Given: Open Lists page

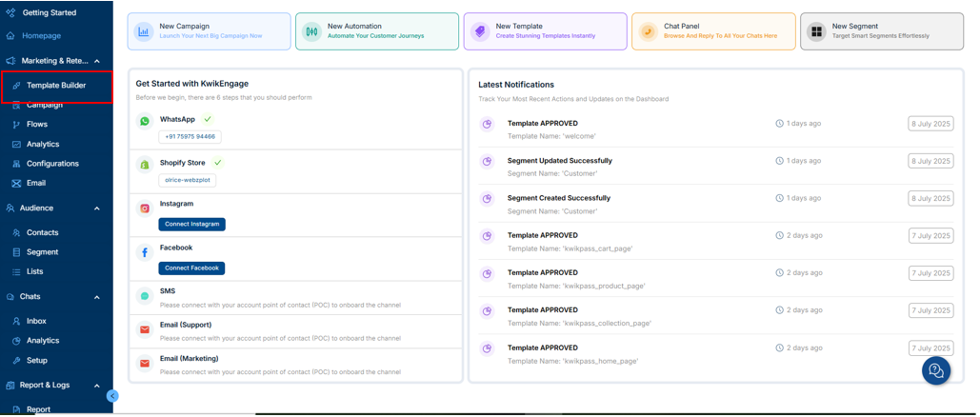Looking at the screenshot, I should (x=34, y=272).
